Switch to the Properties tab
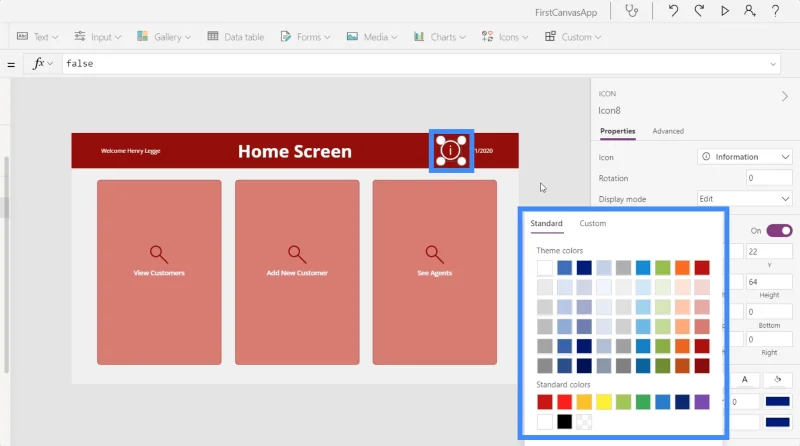800x446 pixels. [x=617, y=131]
